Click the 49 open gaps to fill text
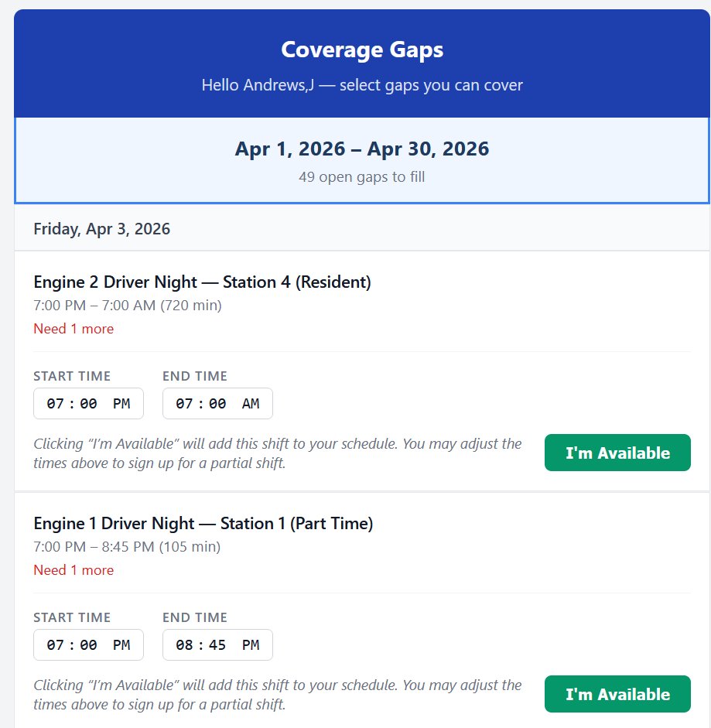Image resolution: width=711 pixels, height=728 pixels. (x=362, y=177)
